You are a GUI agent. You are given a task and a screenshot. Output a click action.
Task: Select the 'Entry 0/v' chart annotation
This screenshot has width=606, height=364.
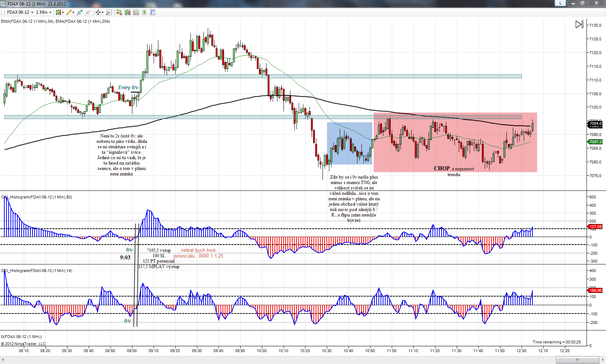128,87
